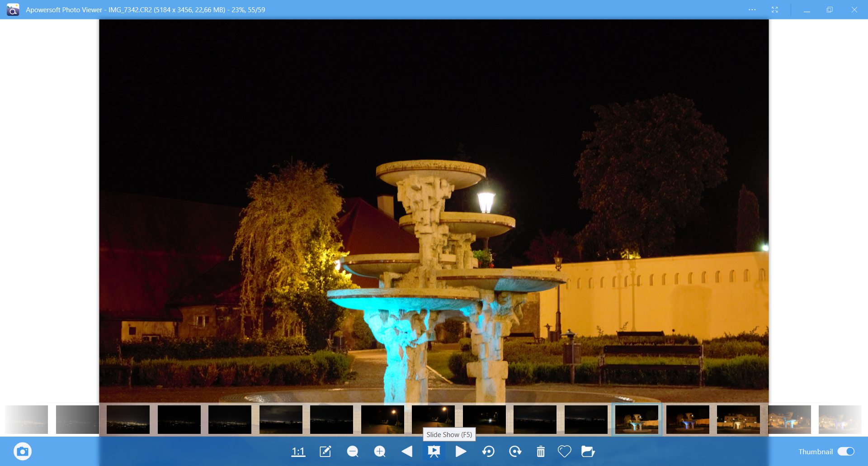Image resolution: width=868 pixels, height=466 pixels.
Task: Enter fullscreen viewing mode
Action: coord(775,10)
